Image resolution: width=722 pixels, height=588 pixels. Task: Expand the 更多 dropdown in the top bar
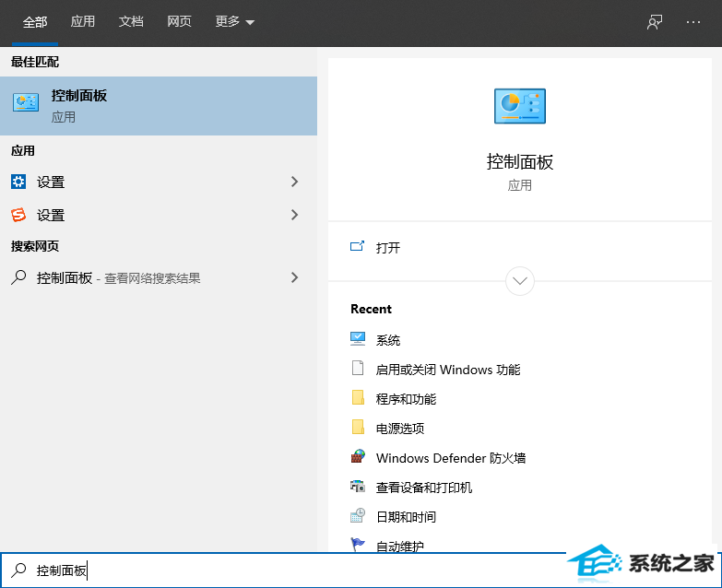click(235, 21)
